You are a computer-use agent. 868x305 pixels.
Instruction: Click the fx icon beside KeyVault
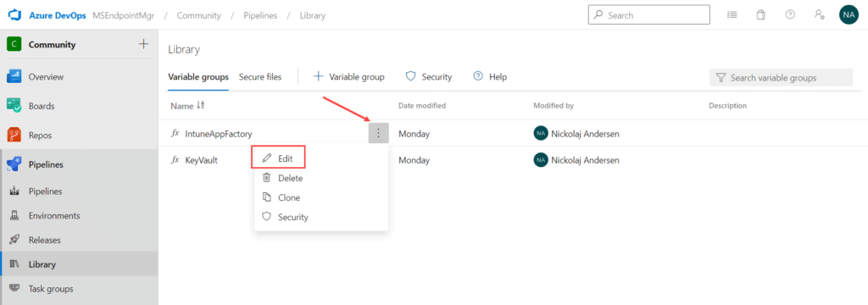tap(175, 160)
